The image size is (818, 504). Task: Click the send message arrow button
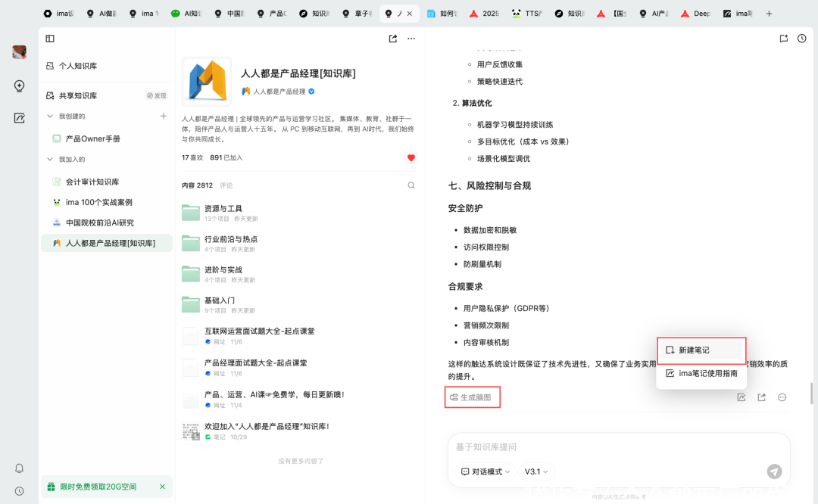click(774, 471)
